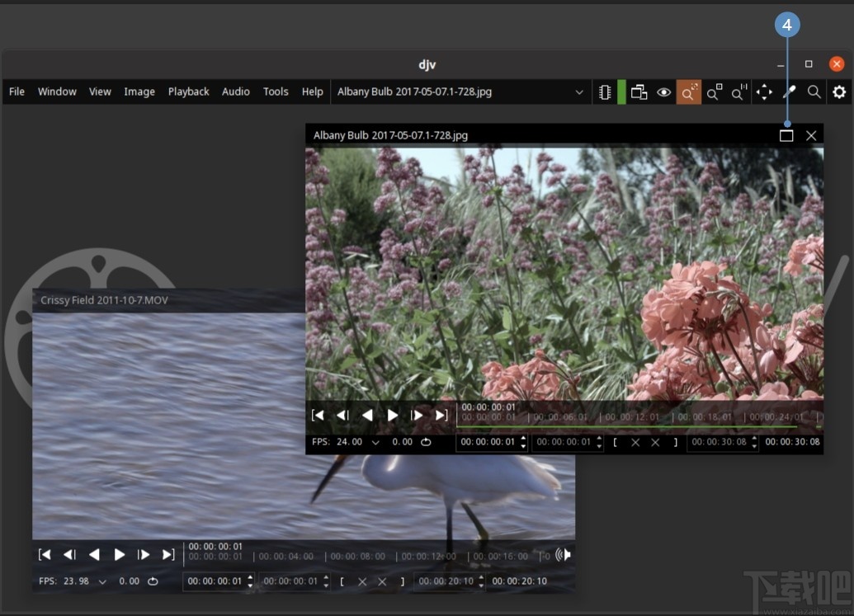854x616 pixels.
Task: Click the multi-window MDI layout icon
Action: click(639, 92)
